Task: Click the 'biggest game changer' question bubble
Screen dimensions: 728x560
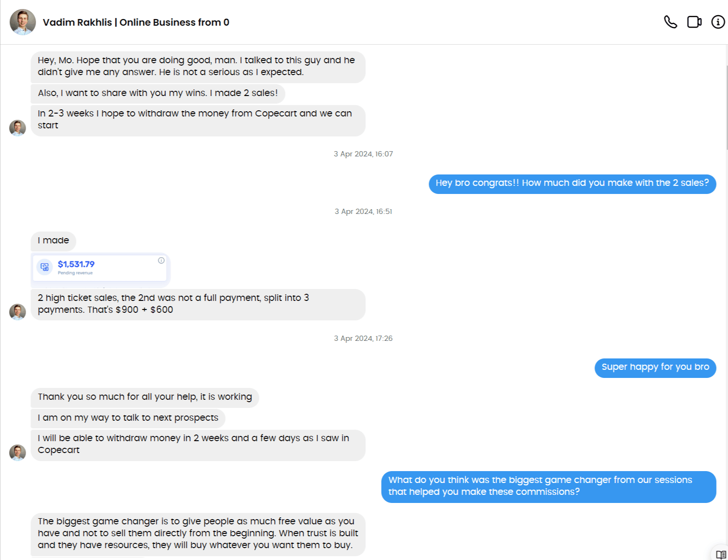Action: click(548, 486)
